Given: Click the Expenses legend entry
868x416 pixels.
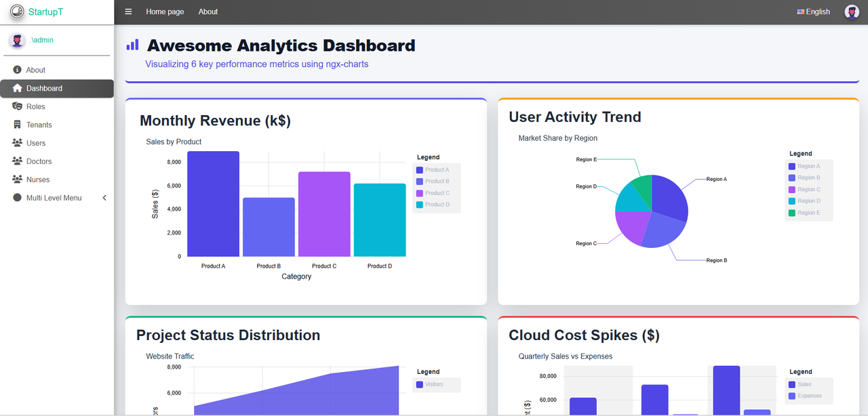Looking at the screenshot, I should coord(806,396).
